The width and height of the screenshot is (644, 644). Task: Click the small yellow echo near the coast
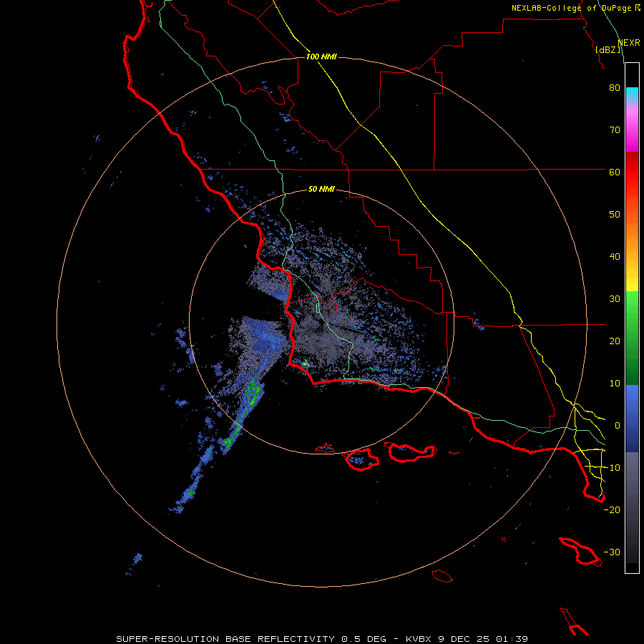pyautogui.click(x=305, y=363)
